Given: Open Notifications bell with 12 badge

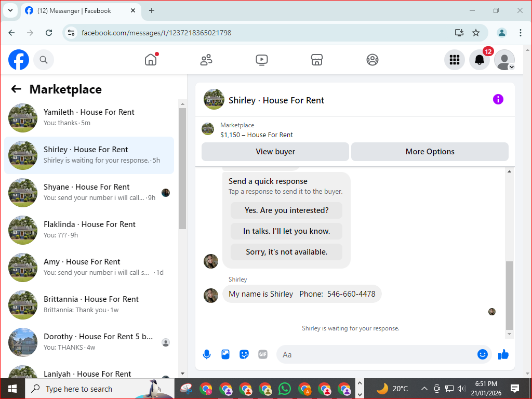Looking at the screenshot, I should (480, 60).
